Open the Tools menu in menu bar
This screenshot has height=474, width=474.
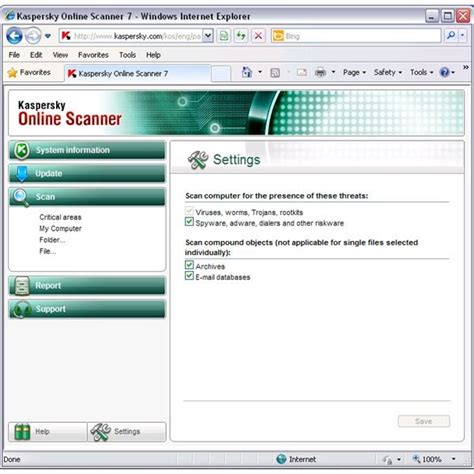[x=127, y=55]
